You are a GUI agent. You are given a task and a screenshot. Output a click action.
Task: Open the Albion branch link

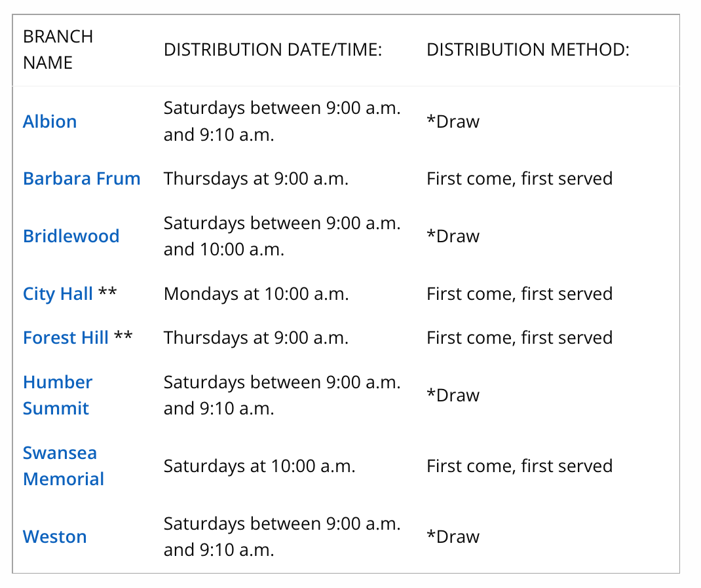(50, 122)
